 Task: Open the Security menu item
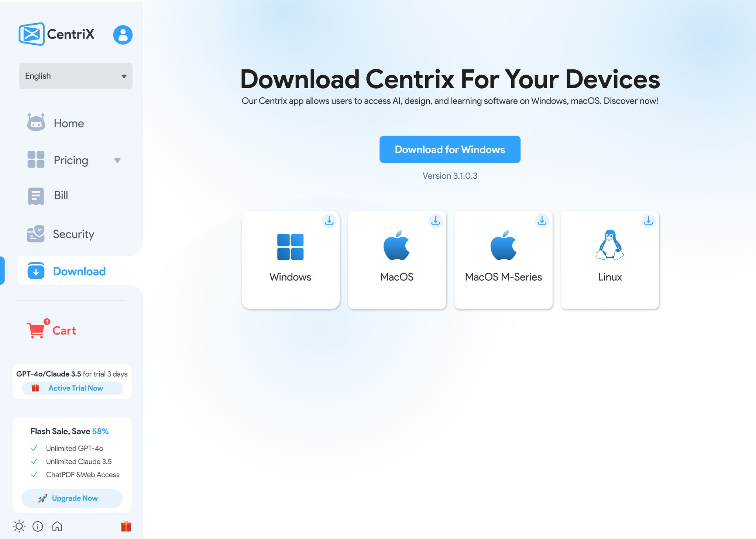73,234
